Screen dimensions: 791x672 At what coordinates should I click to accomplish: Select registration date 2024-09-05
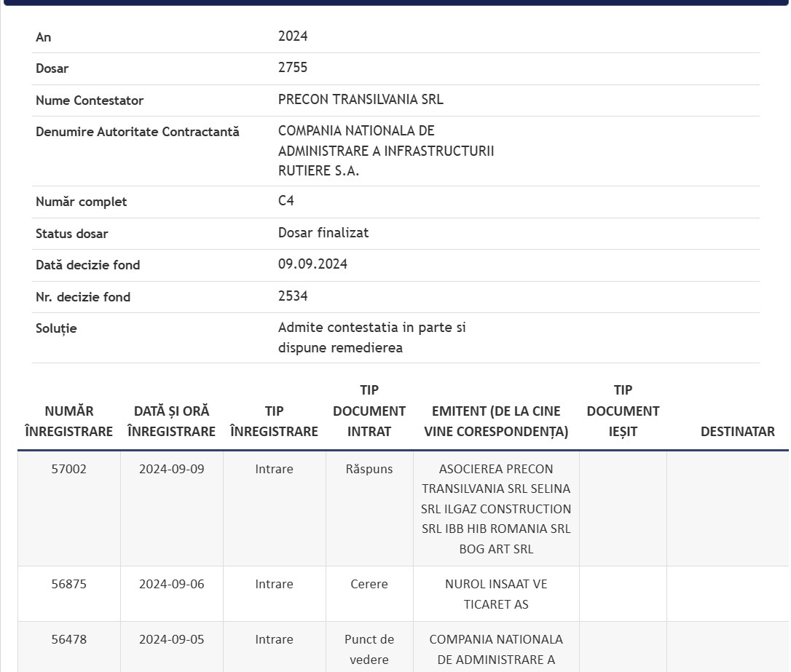[171, 639]
